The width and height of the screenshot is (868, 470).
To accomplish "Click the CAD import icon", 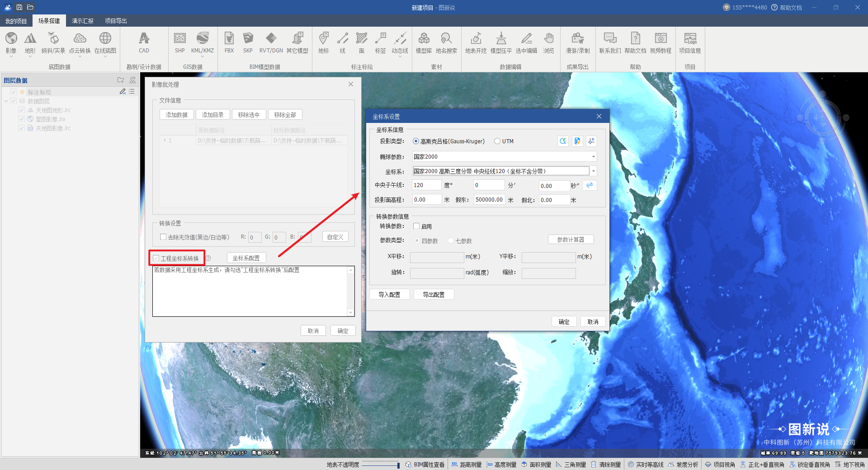I will (144, 43).
